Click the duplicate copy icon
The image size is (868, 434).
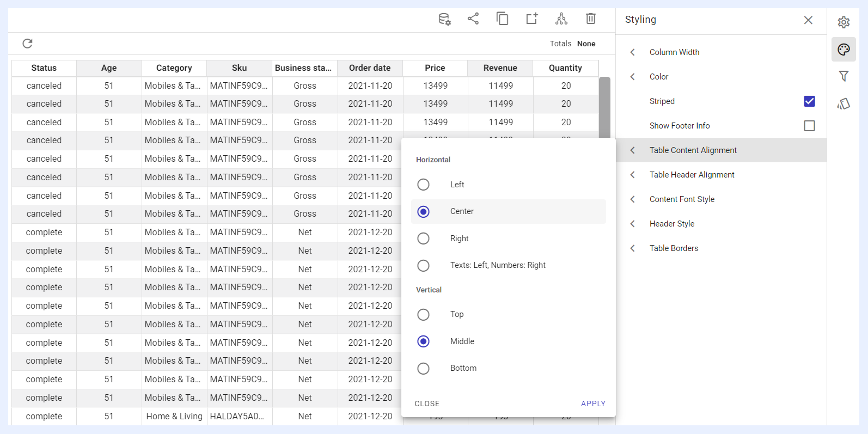pos(502,19)
